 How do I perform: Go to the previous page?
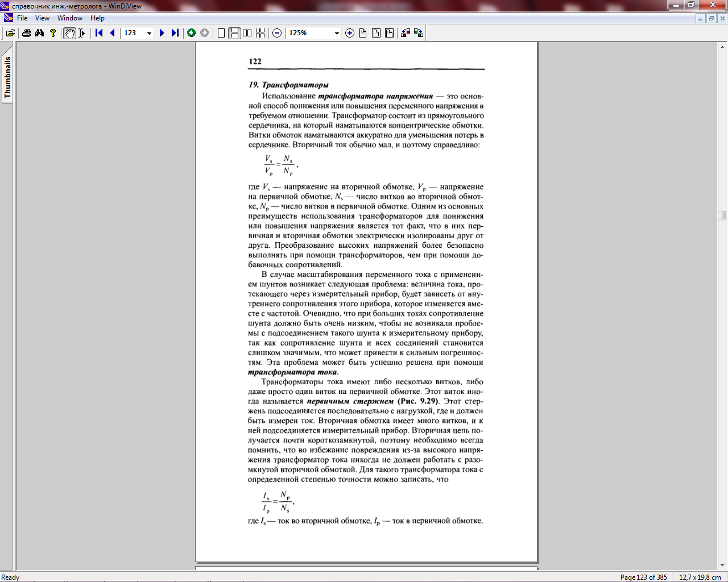[112, 33]
